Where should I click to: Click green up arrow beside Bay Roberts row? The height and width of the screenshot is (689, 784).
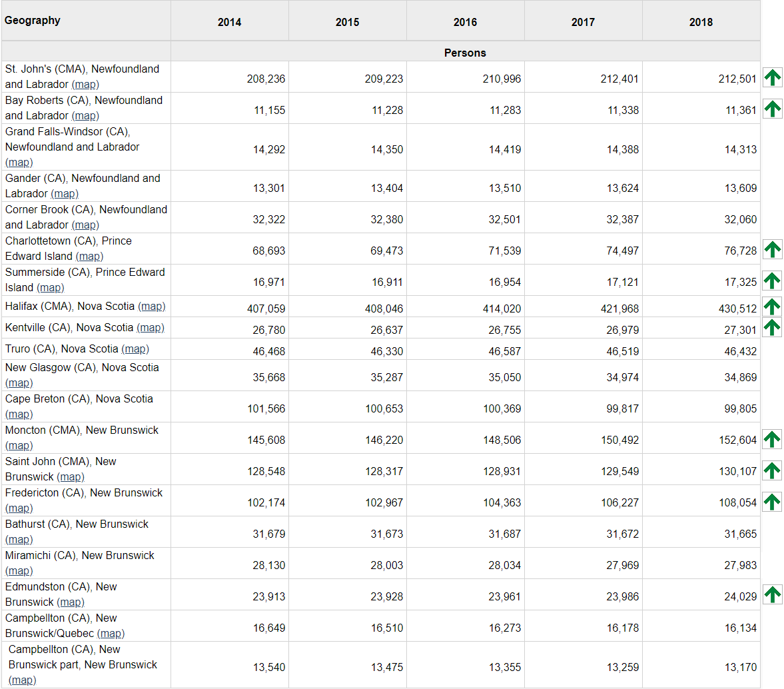pos(773,109)
